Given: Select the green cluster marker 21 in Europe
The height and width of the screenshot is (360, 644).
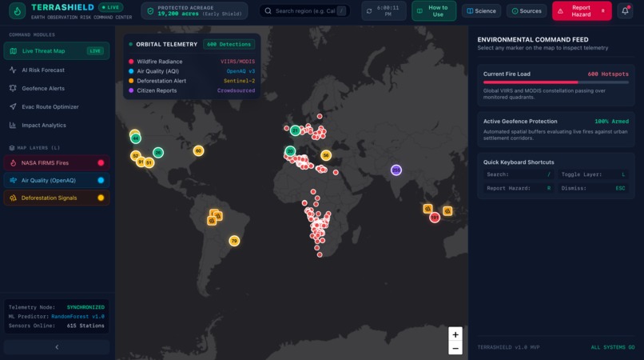Looking at the screenshot, I should click(295, 130).
